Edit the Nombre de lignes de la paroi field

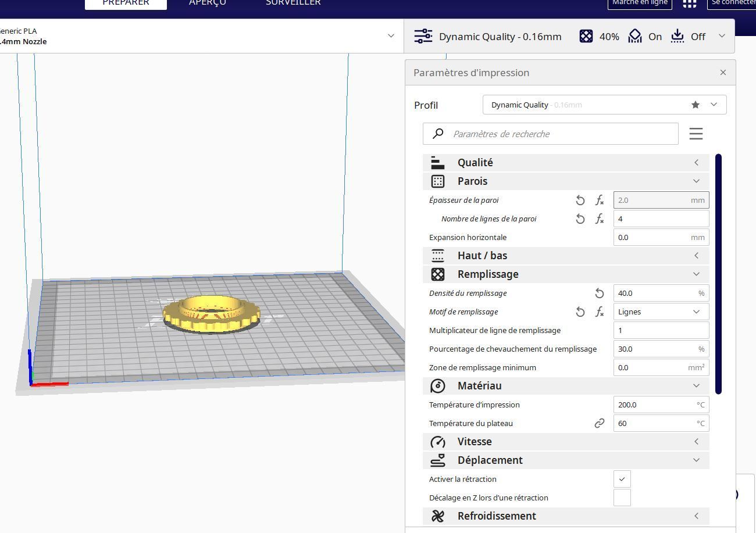661,219
